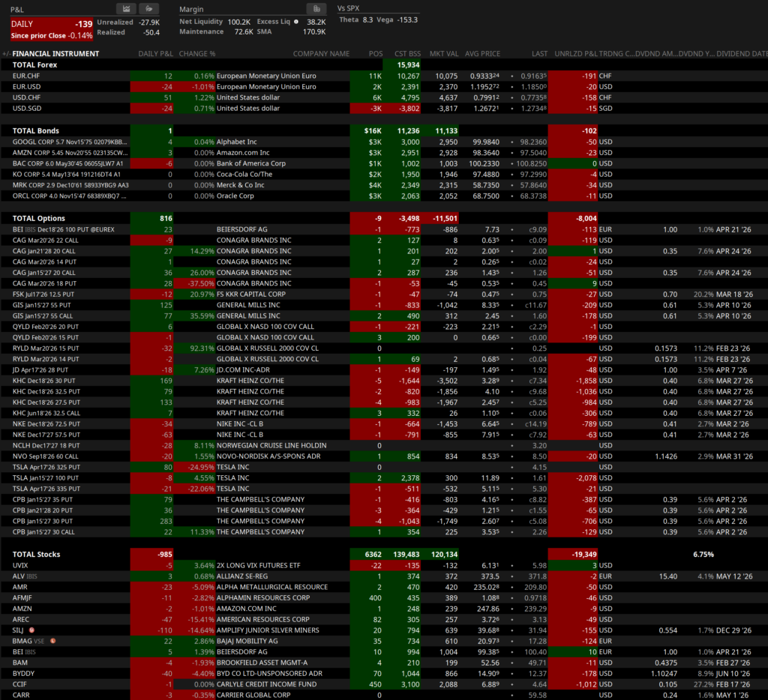Click the FINANCIAL INSTRUMENT column header

[x=55, y=54]
